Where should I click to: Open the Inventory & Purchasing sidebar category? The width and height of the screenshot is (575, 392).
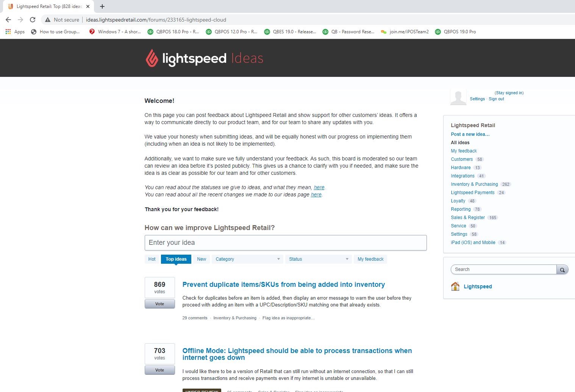click(x=474, y=184)
